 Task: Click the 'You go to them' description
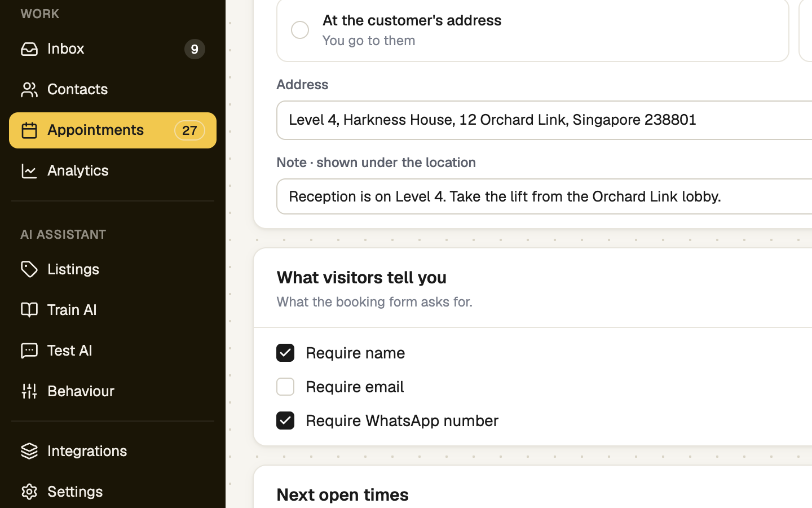tap(369, 41)
